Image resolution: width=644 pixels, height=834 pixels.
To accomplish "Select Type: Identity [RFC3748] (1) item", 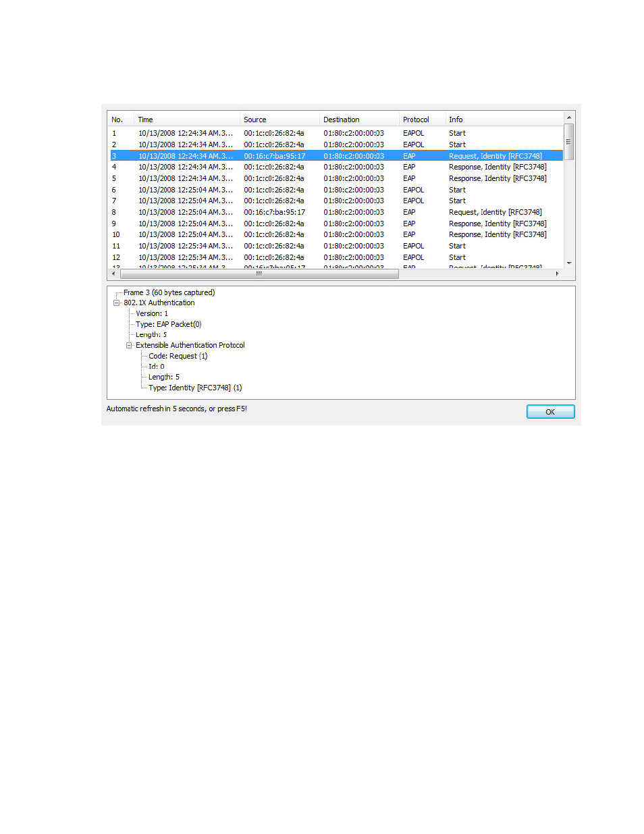I will point(195,388).
